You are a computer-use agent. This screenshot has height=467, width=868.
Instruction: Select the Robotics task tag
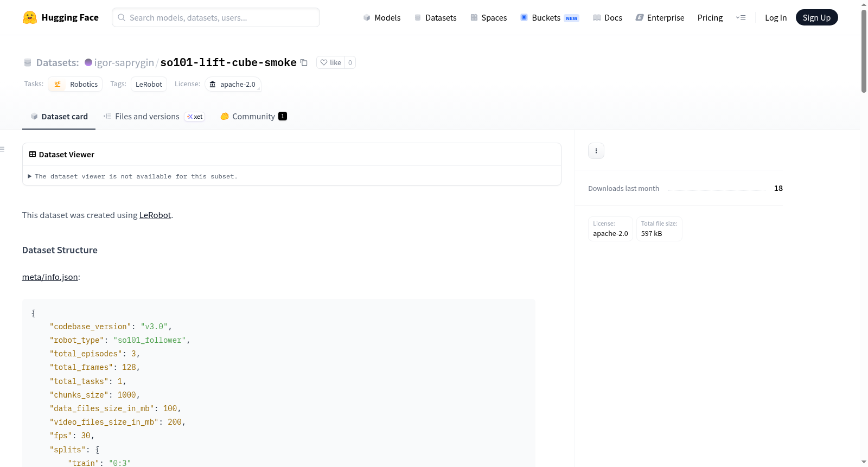pos(75,84)
